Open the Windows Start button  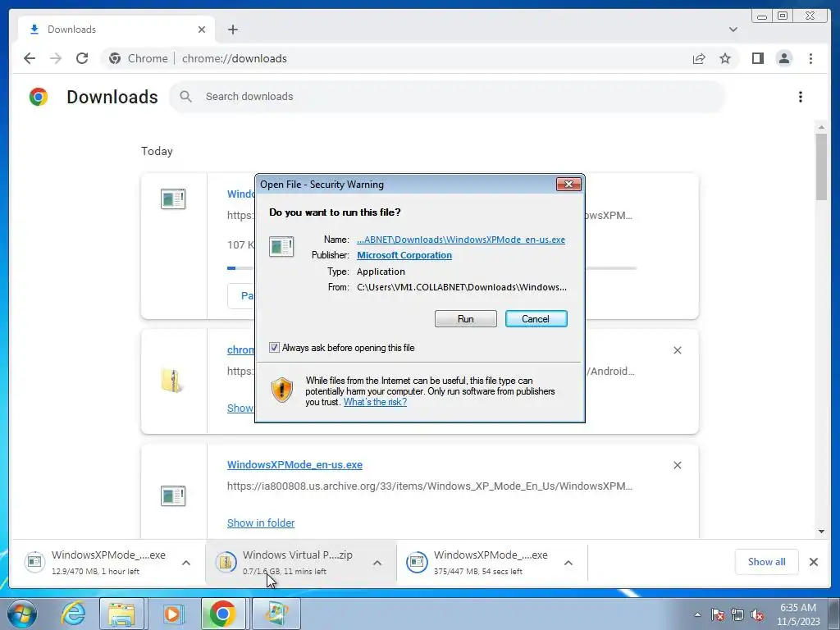(x=22, y=614)
